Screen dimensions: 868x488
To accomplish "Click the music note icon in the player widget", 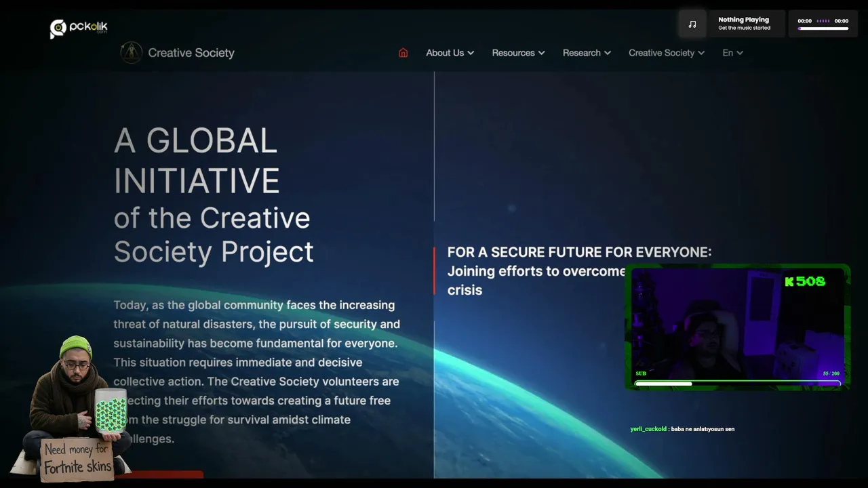I will pos(692,24).
